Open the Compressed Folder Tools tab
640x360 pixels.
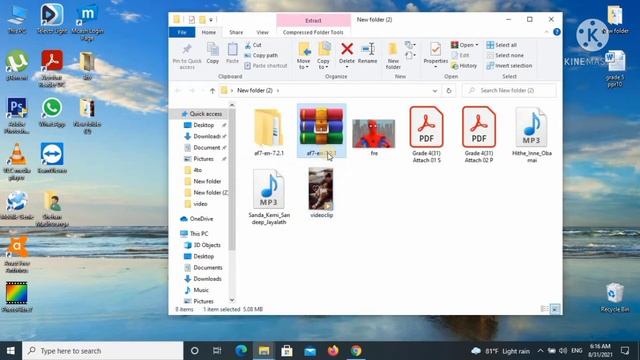click(x=313, y=32)
